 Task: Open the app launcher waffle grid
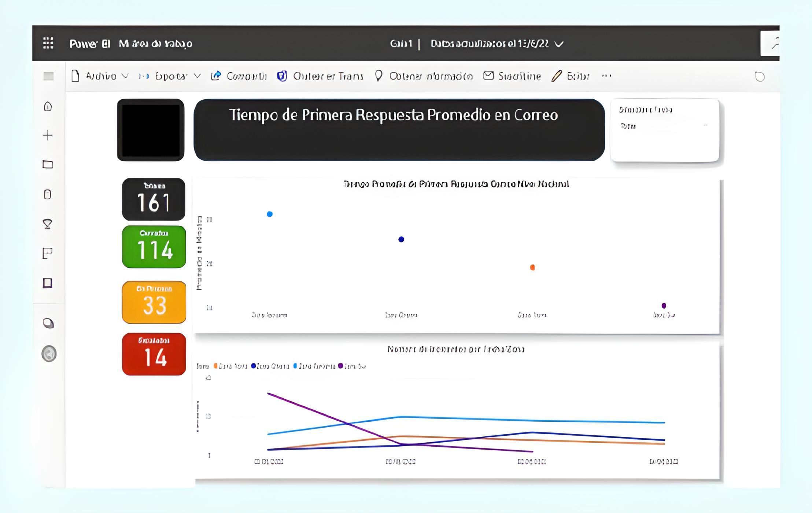[48, 43]
